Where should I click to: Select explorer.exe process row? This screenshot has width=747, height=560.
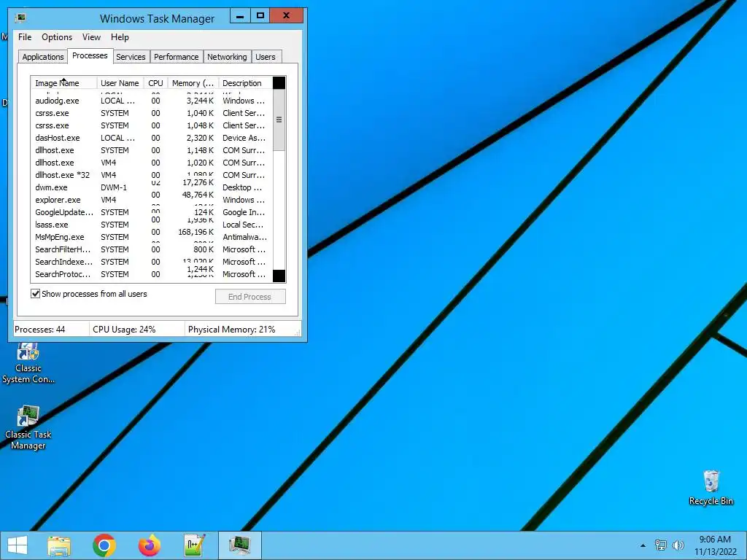(152, 200)
